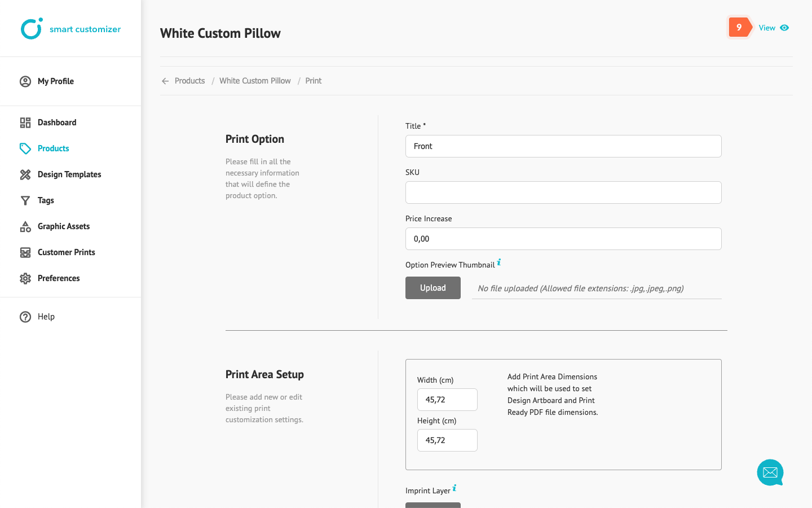Click the My Profile user icon
This screenshot has height=508, width=812.
click(25, 81)
